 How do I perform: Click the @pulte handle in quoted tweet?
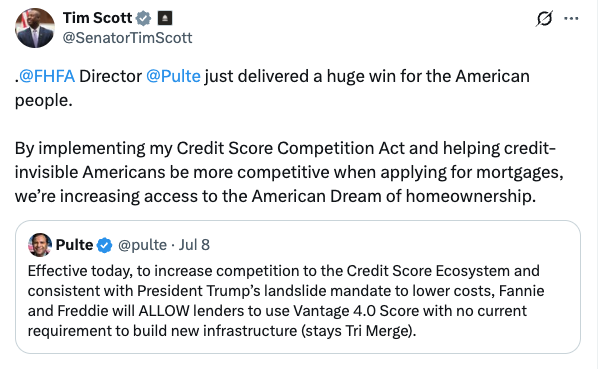(142, 245)
